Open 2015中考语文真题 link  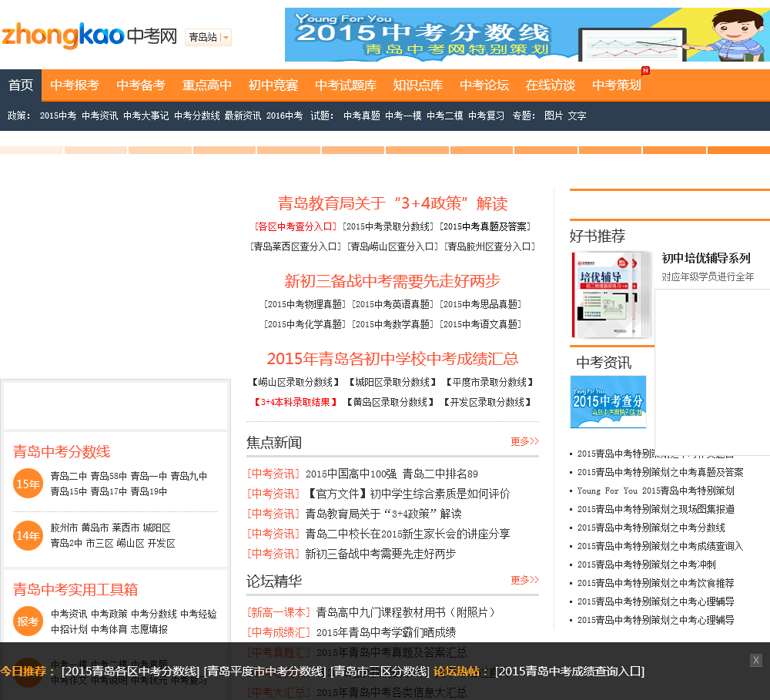pyautogui.click(x=480, y=325)
